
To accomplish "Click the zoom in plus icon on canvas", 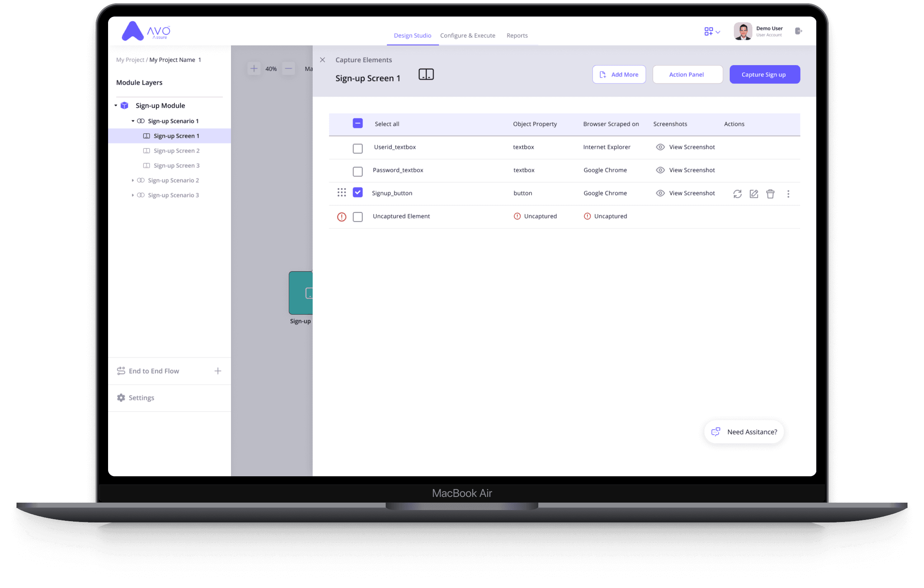I will coord(254,68).
